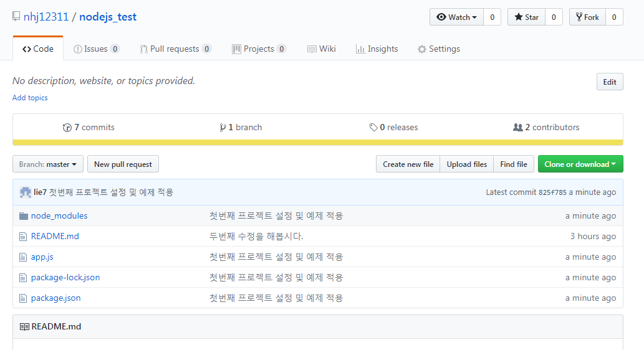Click the Add topics link
The height and width of the screenshot is (350, 644).
pyautogui.click(x=30, y=98)
